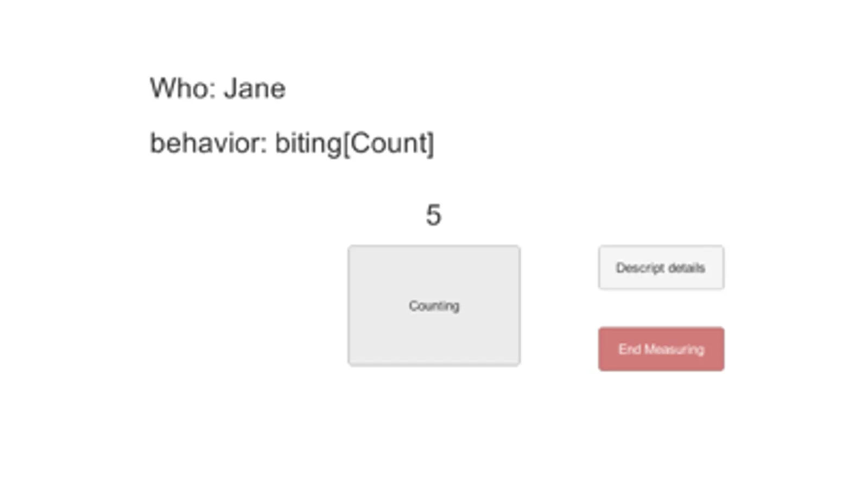Click the count number 5

pyautogui.click(x=433, y=215)
